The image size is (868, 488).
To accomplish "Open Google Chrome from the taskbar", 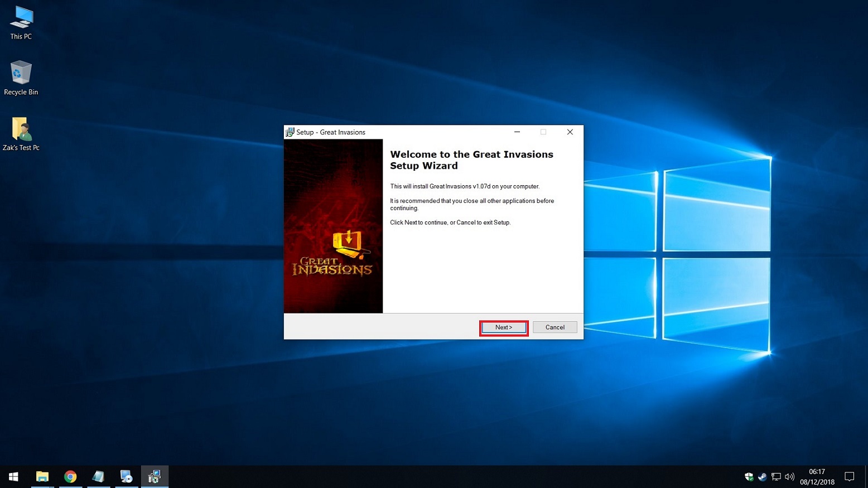I will tap(70, 476).
